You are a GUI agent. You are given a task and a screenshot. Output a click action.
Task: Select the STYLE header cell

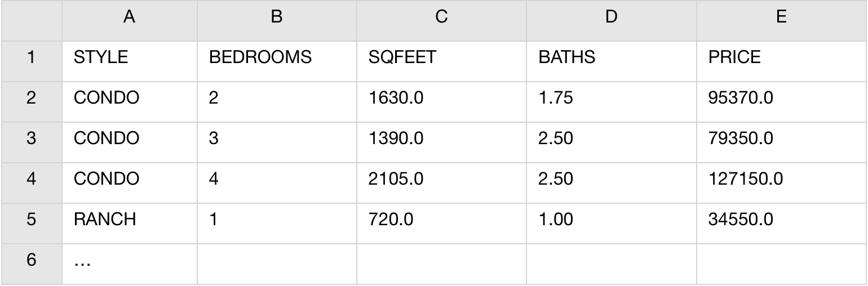tap(129, 57)
